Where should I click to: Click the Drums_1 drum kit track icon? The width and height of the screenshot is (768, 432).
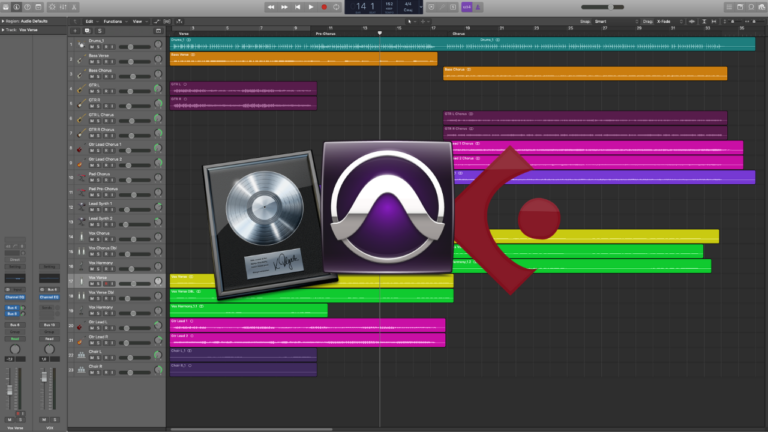point(81,45)
